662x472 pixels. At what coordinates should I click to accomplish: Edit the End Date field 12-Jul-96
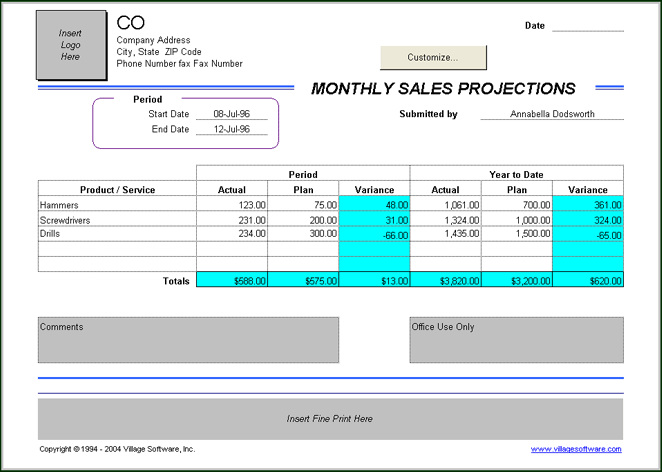(x=232, y=130)
